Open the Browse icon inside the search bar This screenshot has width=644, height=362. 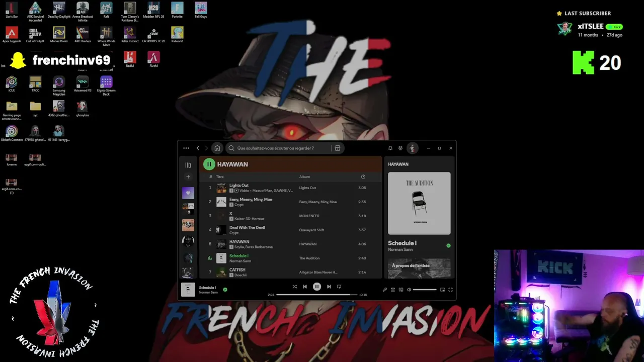(x=338, y=148)
